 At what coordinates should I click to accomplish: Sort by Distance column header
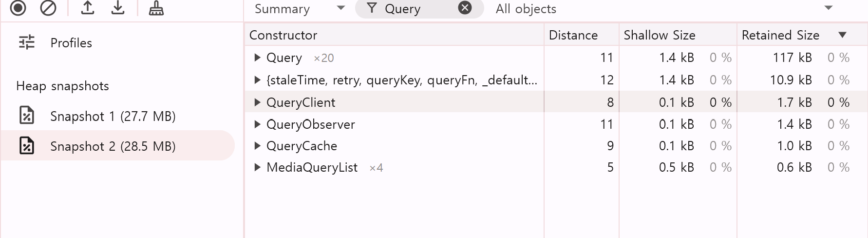[573, 35]
